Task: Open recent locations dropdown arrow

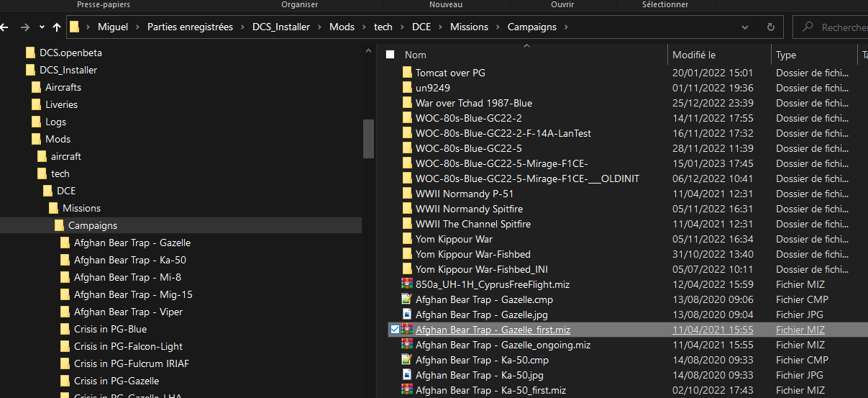Action: 41,27
